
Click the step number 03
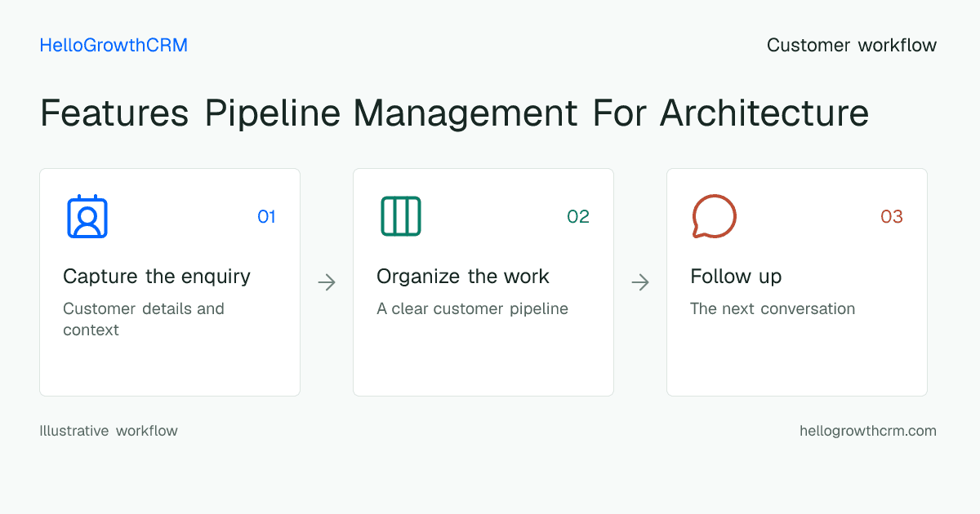coord(892,216)
